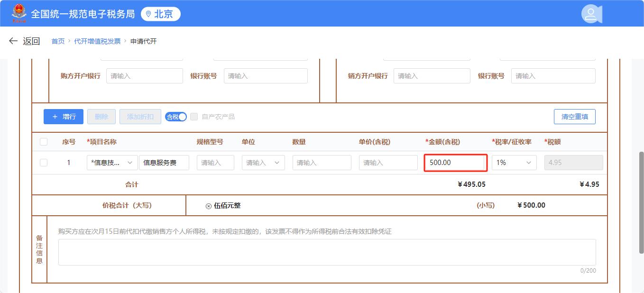644x293 pixels.
Task: Click the user avatar icon
Action: click(x=591, y=14)
